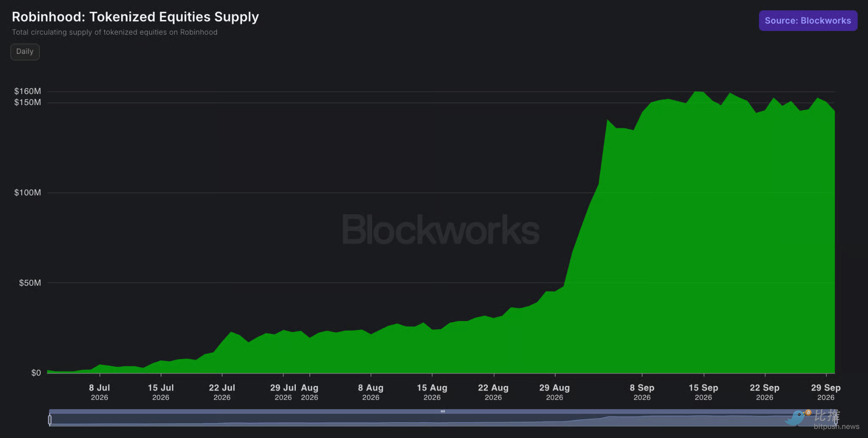
Task: Open the Source: Blockworks badge
Action: (808, 21)
